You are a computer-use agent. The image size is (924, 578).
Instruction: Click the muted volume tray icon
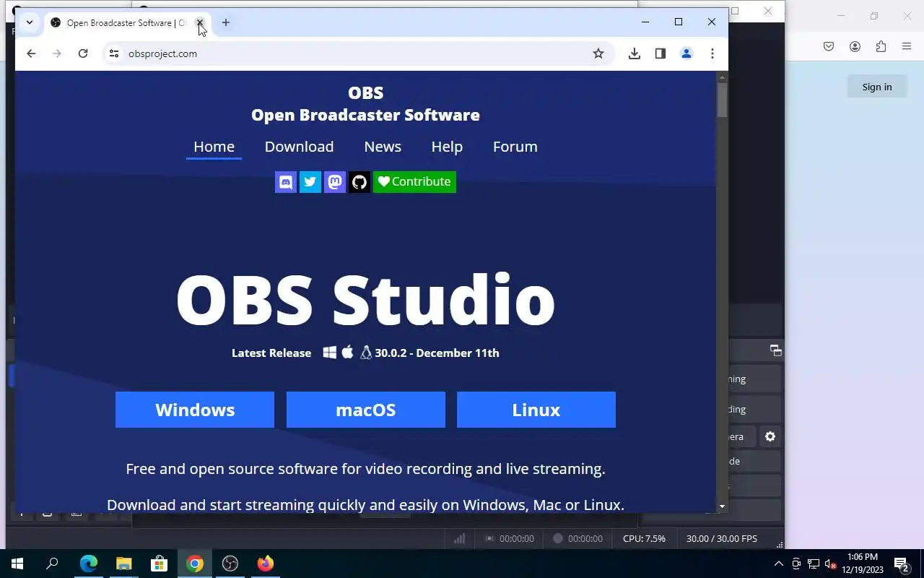click(x=831, y=564)
